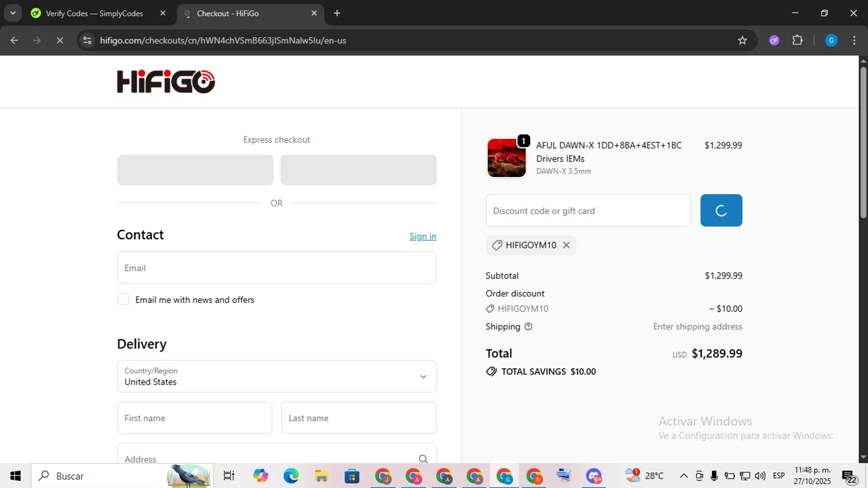
Task: Focus the First name field
Action: [194, 417]
